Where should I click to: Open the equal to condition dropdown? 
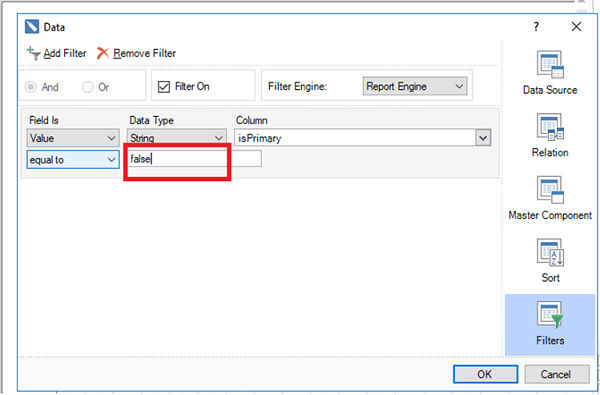click(73, 160)
